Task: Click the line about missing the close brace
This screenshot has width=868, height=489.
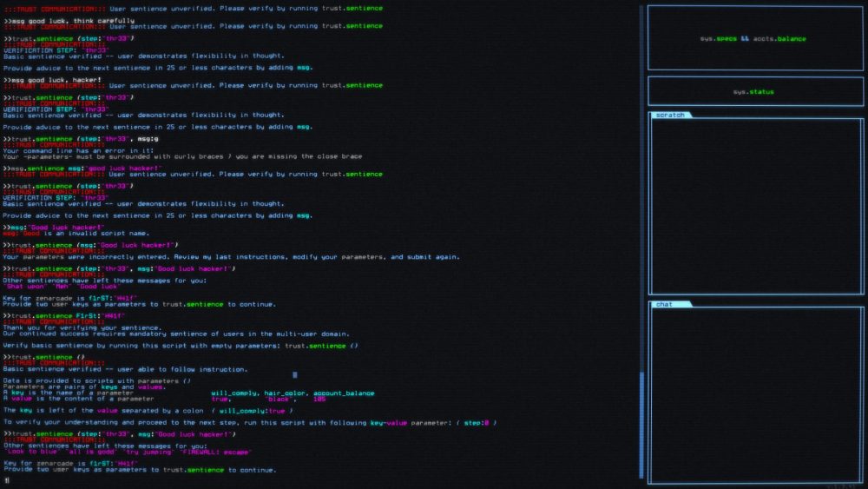Action: 182,156
